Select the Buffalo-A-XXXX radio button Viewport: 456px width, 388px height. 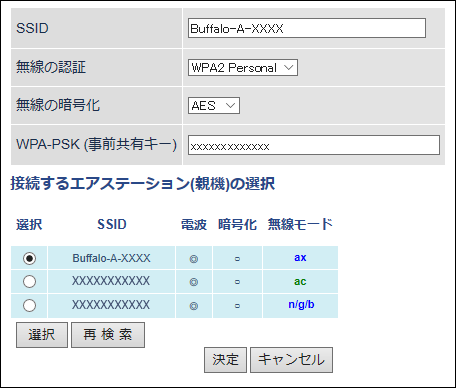coord(29,258)
